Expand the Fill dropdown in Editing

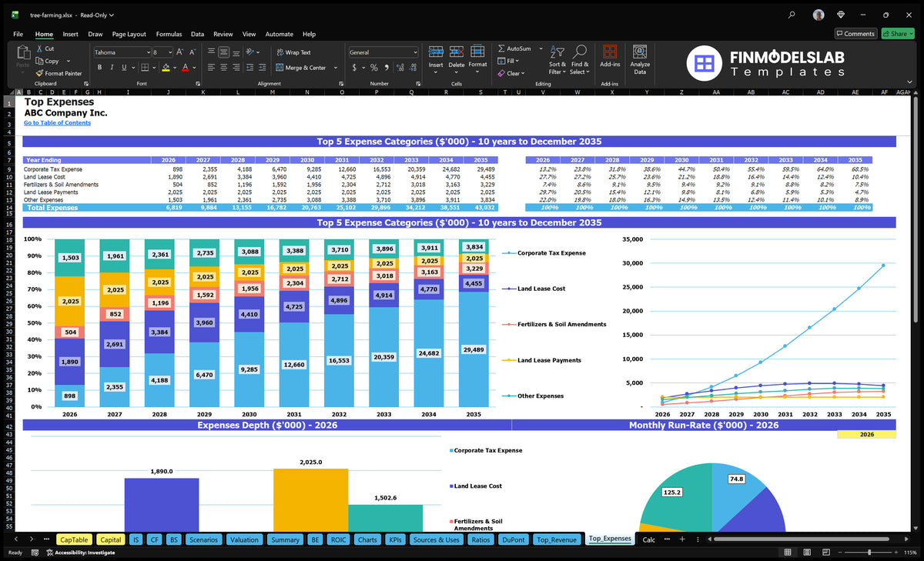click(x=517, y=61)
